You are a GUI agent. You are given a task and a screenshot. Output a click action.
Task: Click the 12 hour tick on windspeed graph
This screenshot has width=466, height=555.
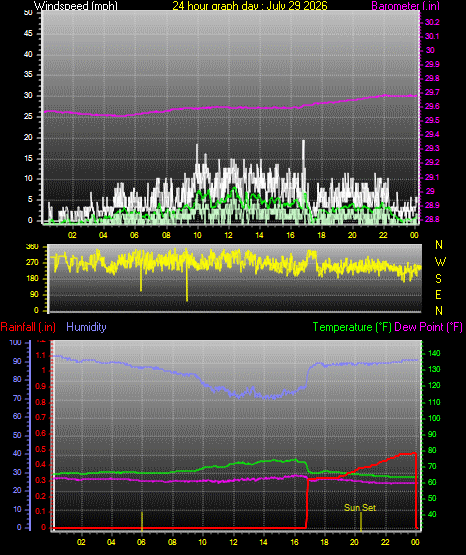pos(228,235)
